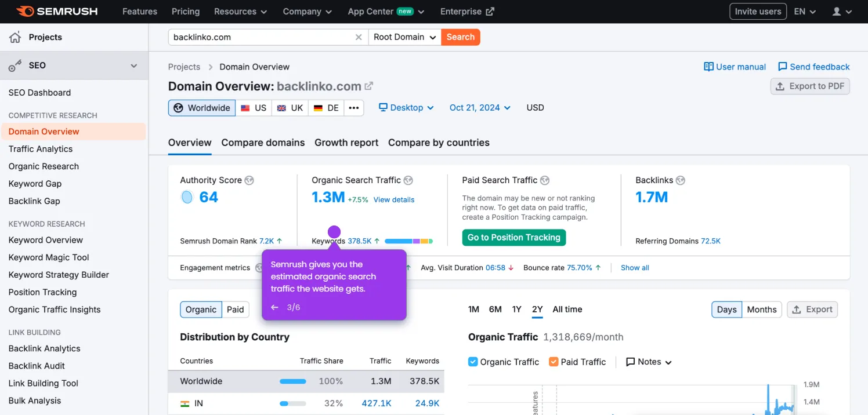Viewport: 868px width, 415px height.
Task: Open the Oct 21, 2024 date picker
Action: pos(479,107)
